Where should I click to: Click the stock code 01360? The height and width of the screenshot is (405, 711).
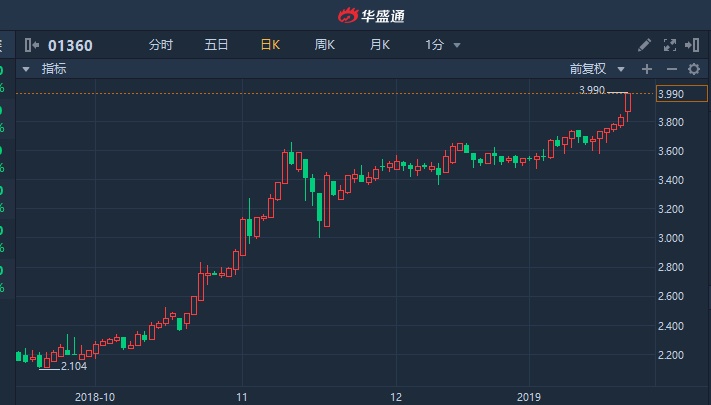coord(70,45)
